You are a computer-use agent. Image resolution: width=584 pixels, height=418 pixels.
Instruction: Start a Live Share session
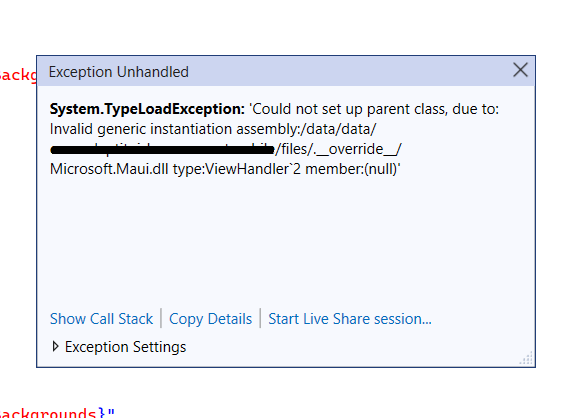pos(350,319)
